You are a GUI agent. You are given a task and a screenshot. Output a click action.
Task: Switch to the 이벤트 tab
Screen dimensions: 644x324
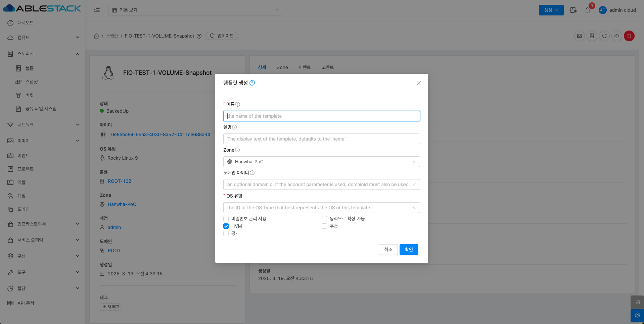click(x=304, y=67)
